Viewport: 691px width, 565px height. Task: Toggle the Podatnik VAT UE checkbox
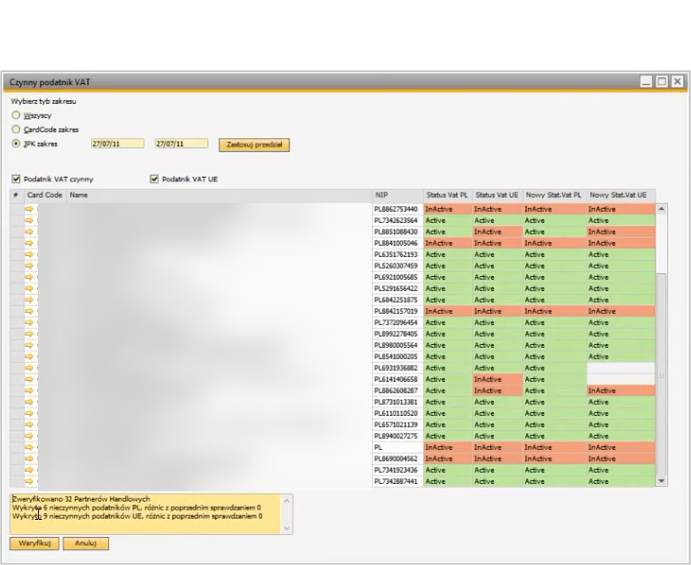[x=155, y=180]
